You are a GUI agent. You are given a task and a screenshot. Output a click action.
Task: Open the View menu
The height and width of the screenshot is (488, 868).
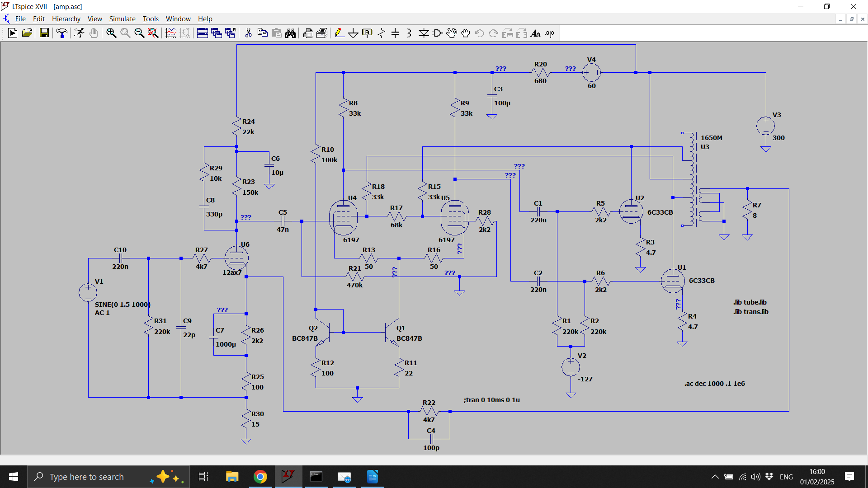tap(94, 19)
